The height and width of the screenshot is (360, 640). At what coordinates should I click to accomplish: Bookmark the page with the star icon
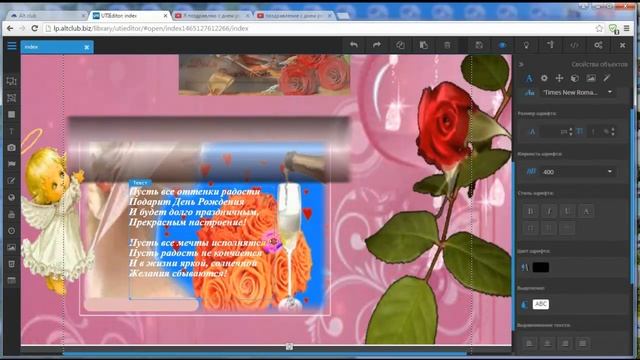coord(599,28)
